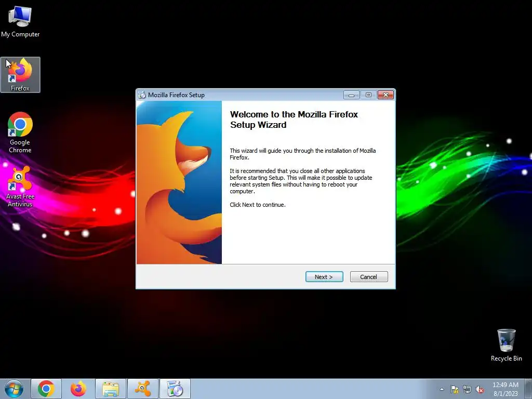Open the network status tray icon
Viewport: 532px width, 399px height.
tap(467, 389)
